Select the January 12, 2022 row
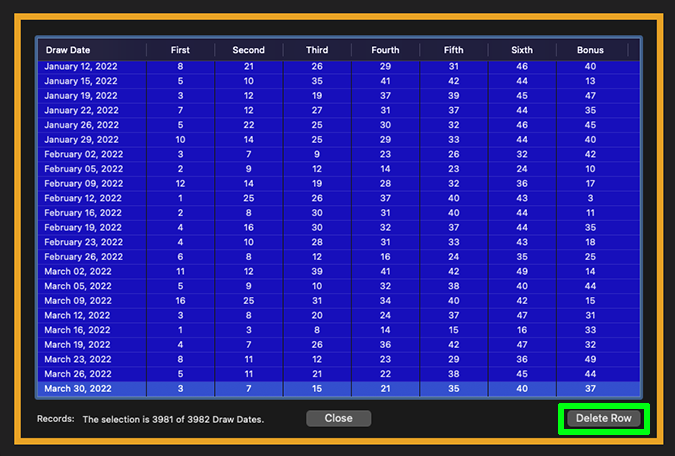675x456 pixels. (x=339, y=66)
